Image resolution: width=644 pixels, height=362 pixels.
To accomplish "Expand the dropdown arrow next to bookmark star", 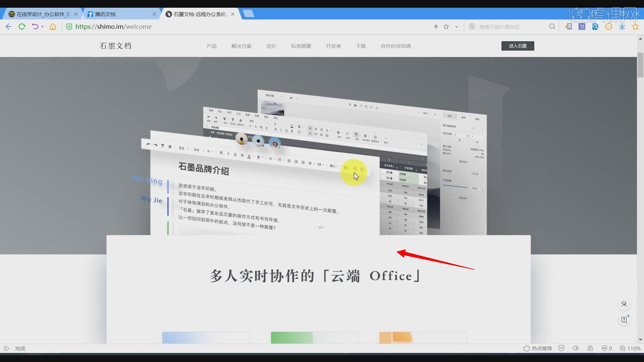I will pos(457,27).
